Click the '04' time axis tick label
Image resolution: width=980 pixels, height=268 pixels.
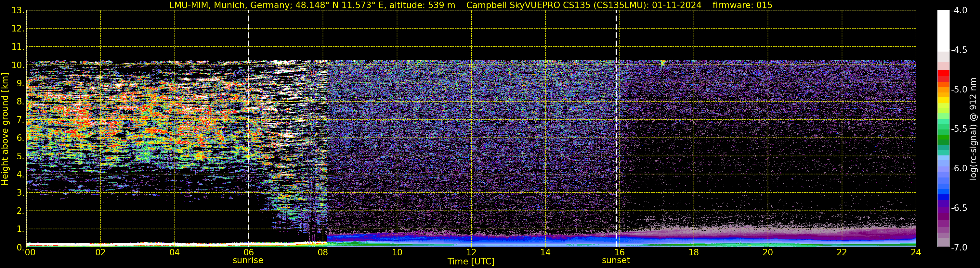point(175,252)
